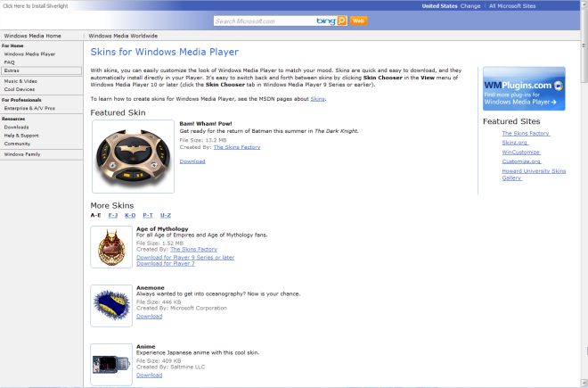Jump to skins U-Z section
This screenshot has height=388, width=588.
[166, 215]
